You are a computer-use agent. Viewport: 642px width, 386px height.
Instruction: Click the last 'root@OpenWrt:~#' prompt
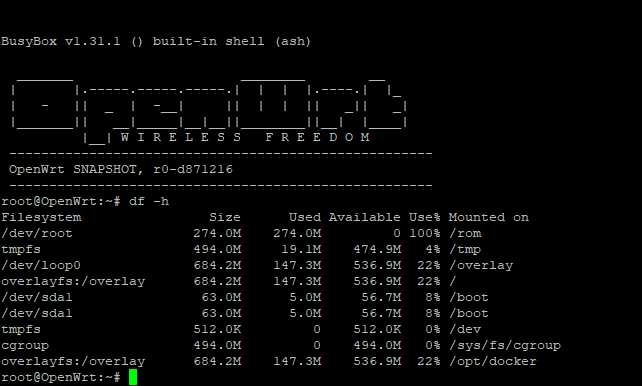coord(61,377)
